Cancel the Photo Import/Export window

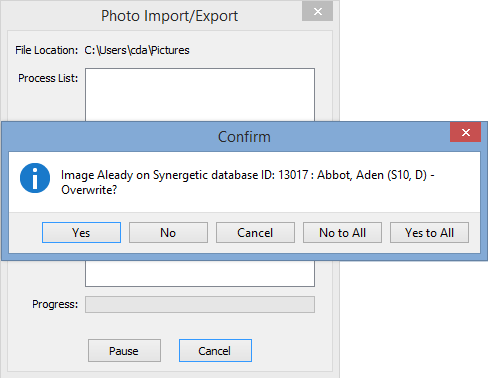pyautogui.click(x=215, y=350)
